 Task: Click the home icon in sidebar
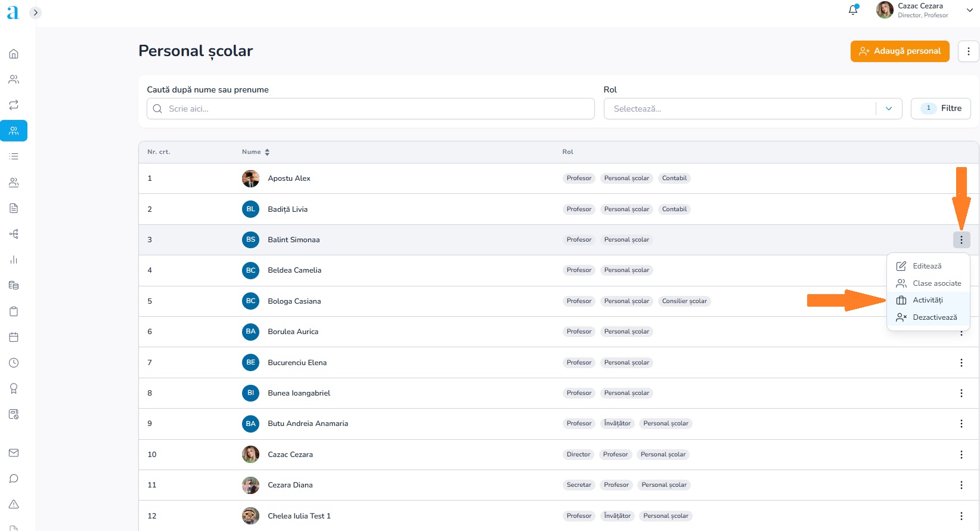tap(14, 54)
